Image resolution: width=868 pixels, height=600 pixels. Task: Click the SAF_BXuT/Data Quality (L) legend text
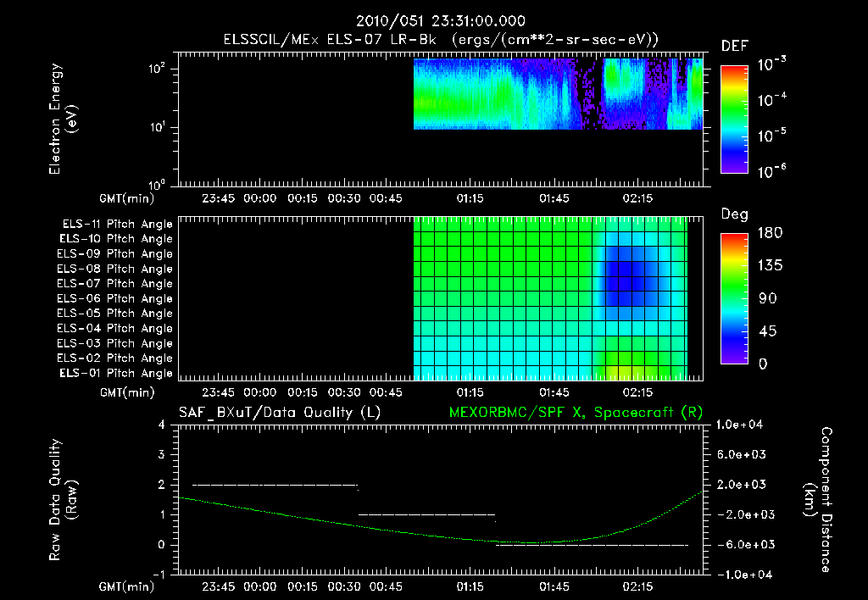point(280,413)
